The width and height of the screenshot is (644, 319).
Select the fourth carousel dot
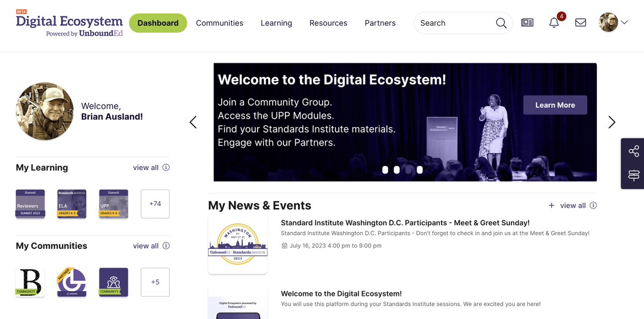pyautogui.click(x=420, y=170)
